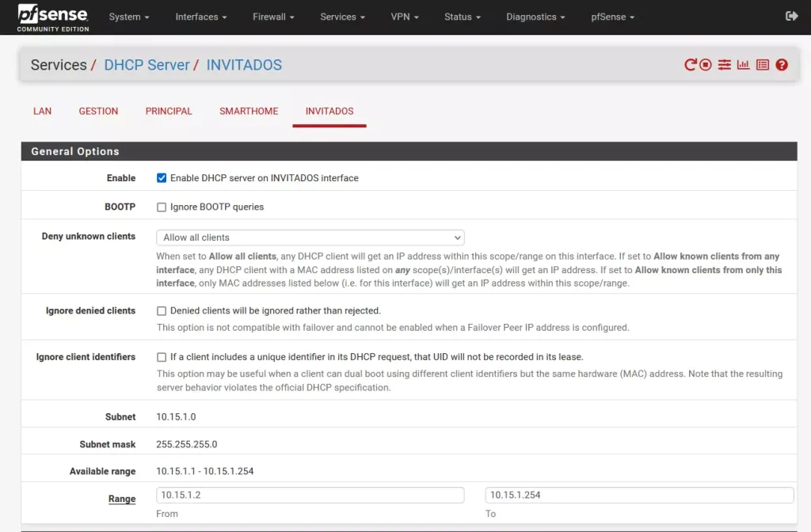Open the Firewall menu
Viewport: 811px width, 532px height.
point(273,17)
